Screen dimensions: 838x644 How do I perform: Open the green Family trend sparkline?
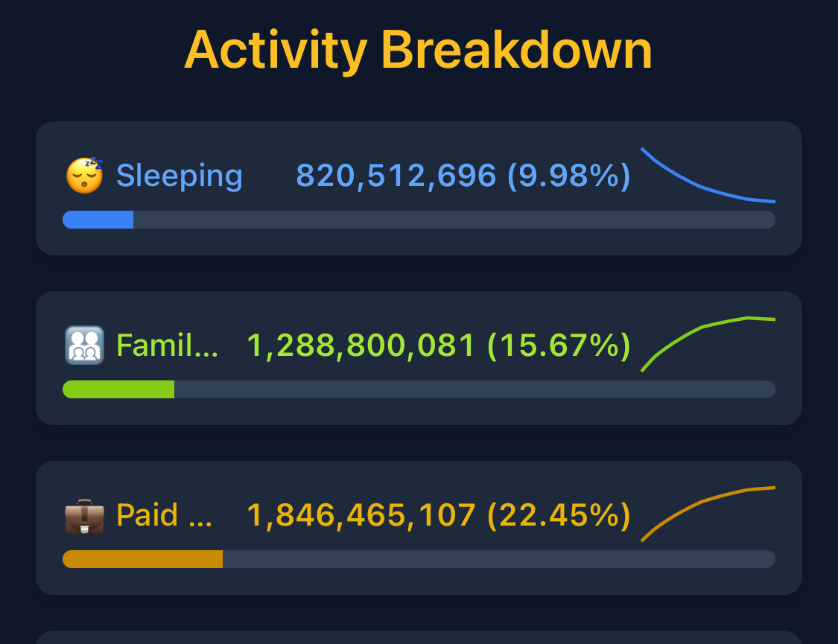pos(708,345)
